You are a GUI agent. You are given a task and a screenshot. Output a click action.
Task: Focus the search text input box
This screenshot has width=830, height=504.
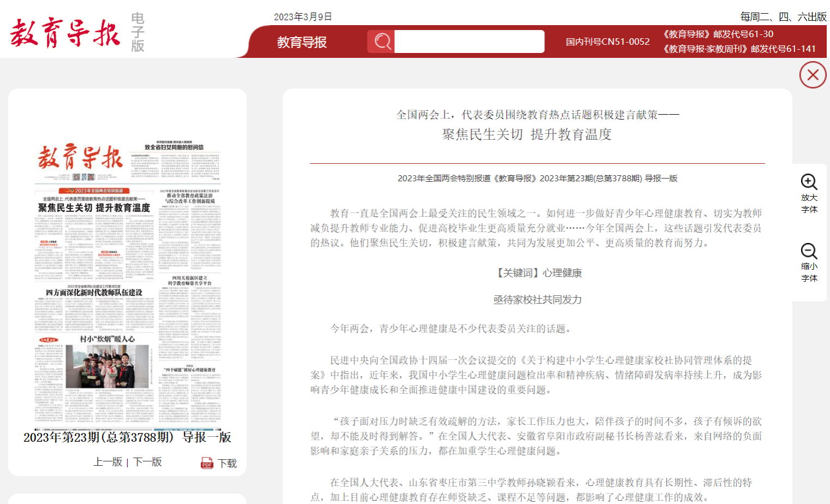click(469, 41)
